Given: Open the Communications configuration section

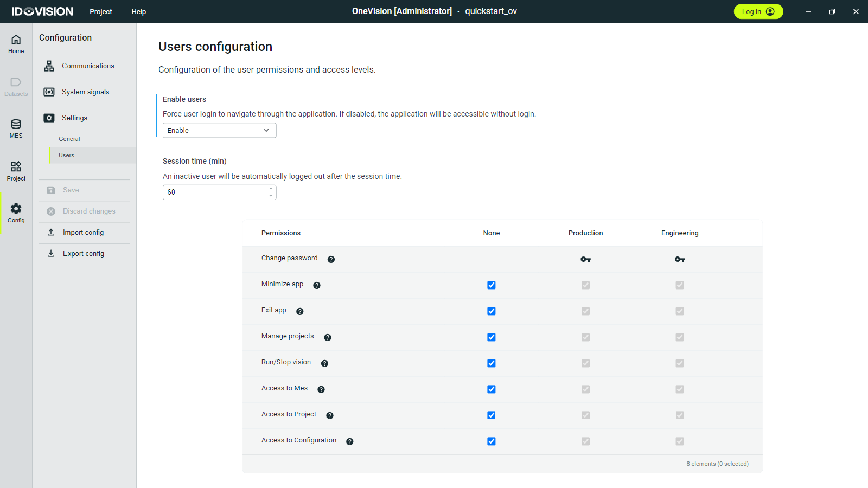Looking at the screenshot, I should (x=87, y=66).
